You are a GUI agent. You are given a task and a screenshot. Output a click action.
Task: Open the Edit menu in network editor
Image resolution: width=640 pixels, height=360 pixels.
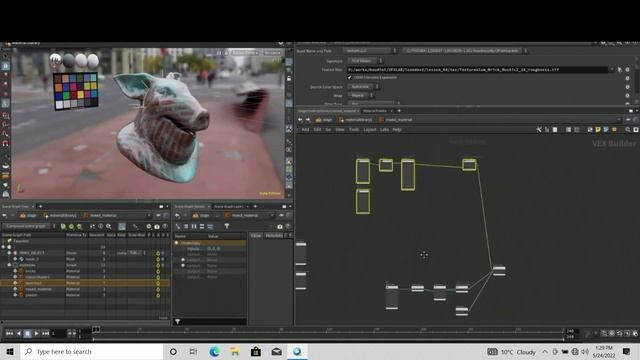click(317, 129)
